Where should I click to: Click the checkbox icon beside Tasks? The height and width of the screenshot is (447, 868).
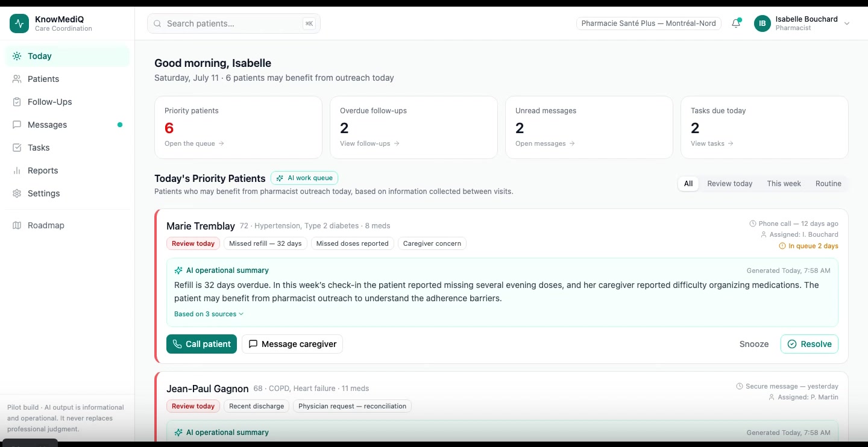[17, 148]
